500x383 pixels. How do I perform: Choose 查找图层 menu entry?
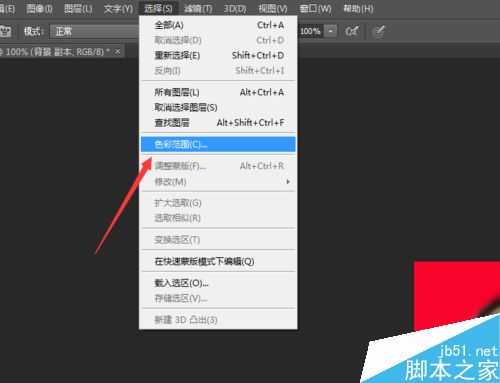coord(218,123)
